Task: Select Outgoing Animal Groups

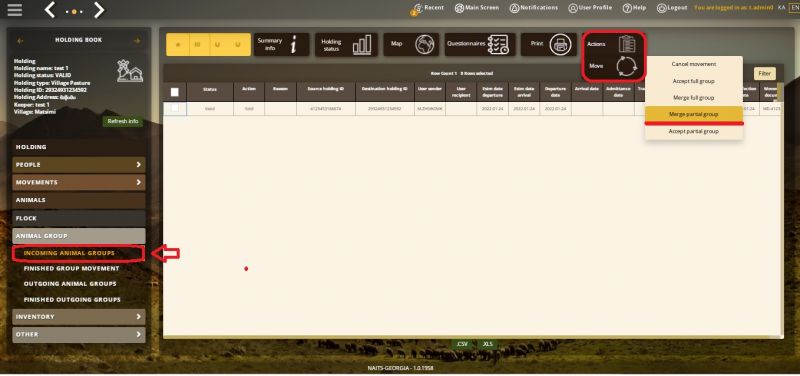Action: [70, 284]
